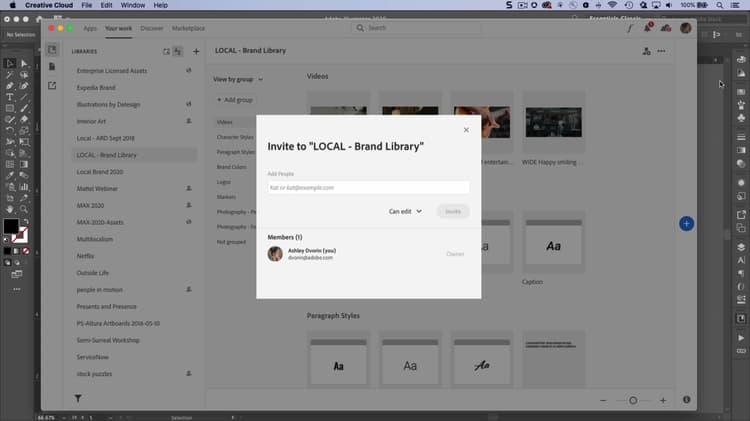The width and height of the screenshot is (750, 421).
Task: Open the Can edit permission dropdown
Action: (x=405, y=211)
